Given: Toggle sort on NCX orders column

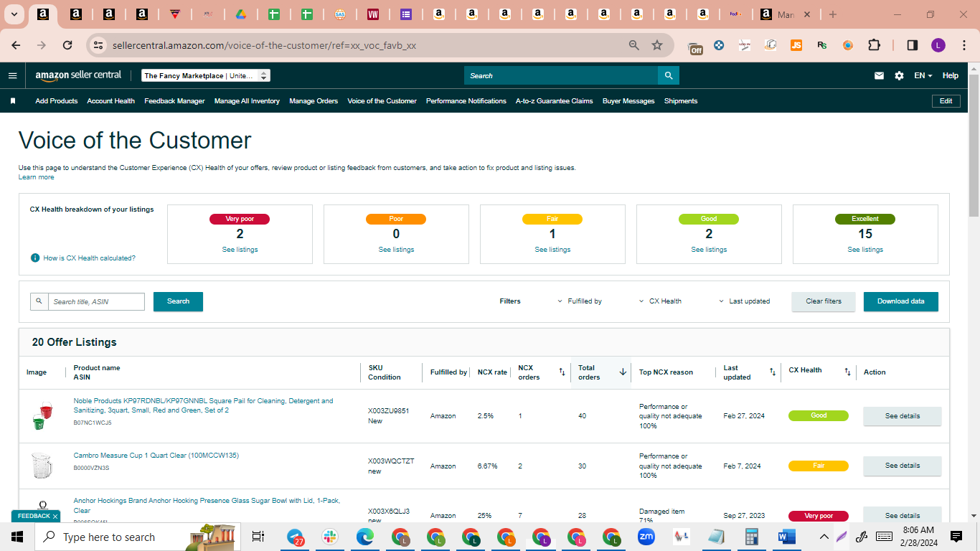Looking at the screenshot, I should (562, 372).
